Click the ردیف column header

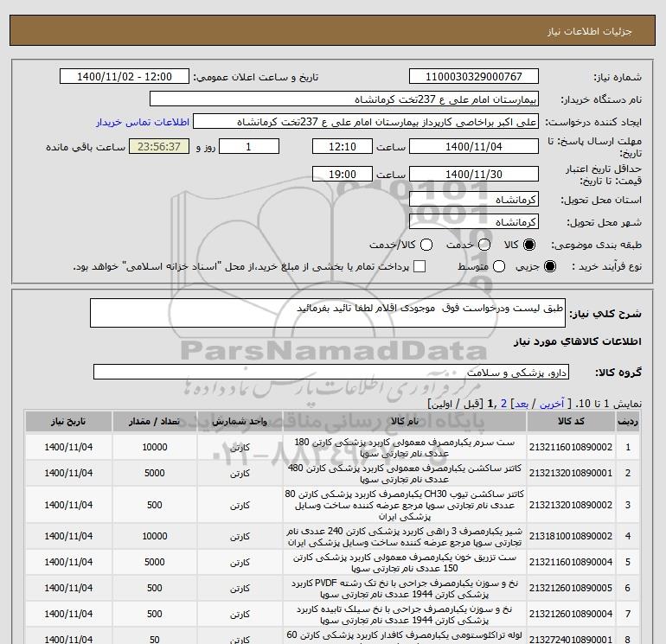[x=628, y=422]
